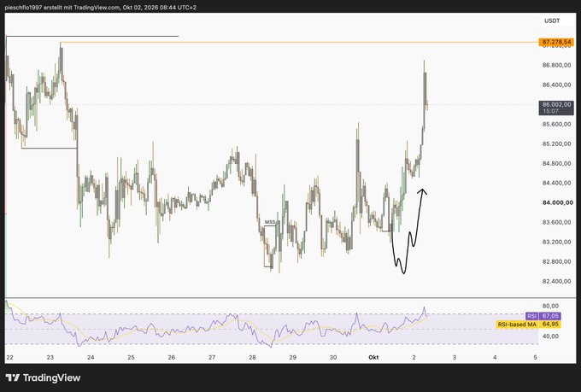
Task: Click date label 4 on time axis
Action: click(x=495, y=358)
